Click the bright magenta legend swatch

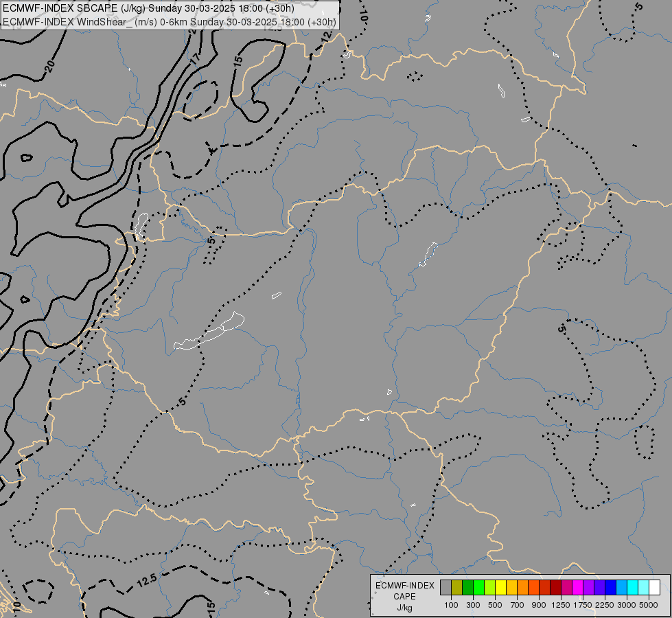(578, 588)
